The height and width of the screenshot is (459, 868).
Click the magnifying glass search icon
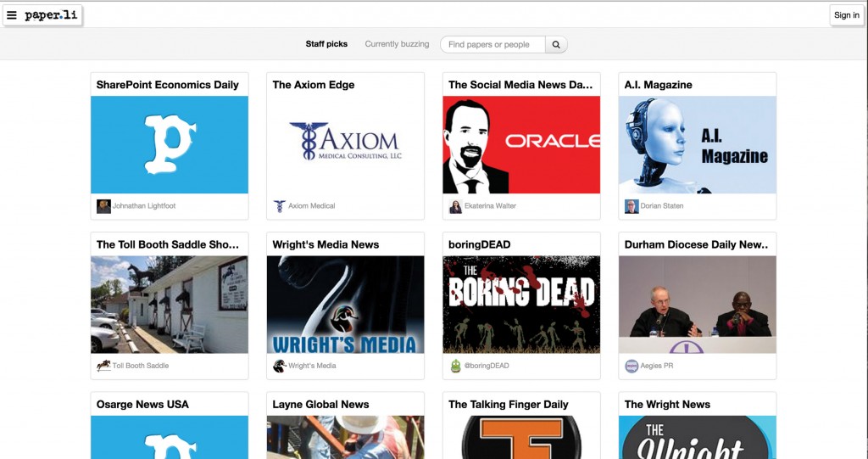pos(556,44)
